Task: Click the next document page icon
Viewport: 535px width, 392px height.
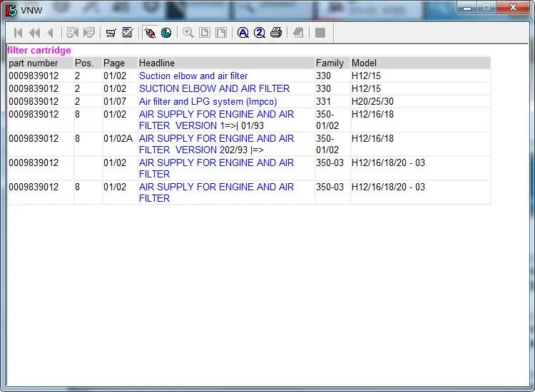Action: (88, 33)
